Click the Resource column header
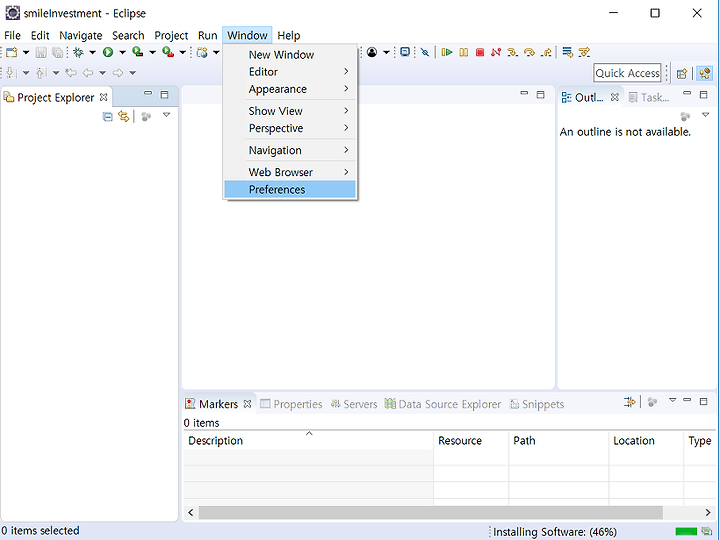Screen dimensions: 720x540 [x=471, y=440]
